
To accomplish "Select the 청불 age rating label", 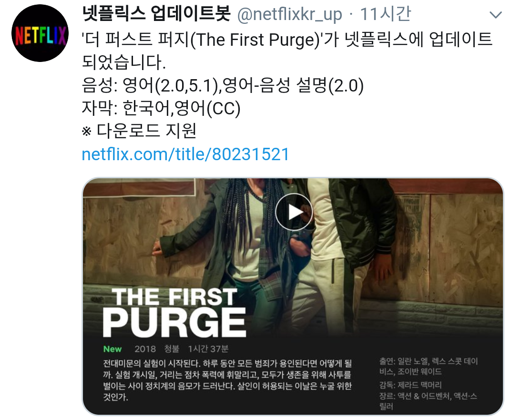I will point(172,349).
